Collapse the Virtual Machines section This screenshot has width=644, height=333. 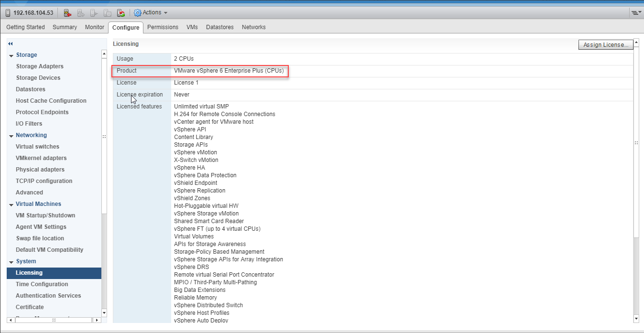point(11,204)
